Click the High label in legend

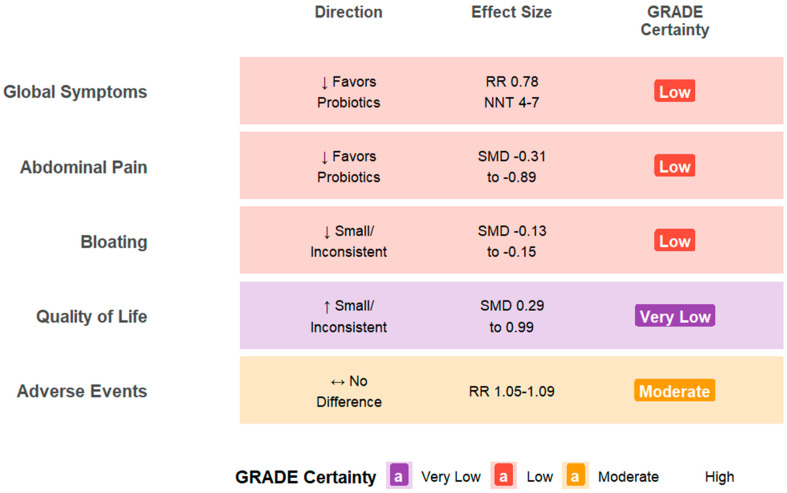(x=719, y=476)
